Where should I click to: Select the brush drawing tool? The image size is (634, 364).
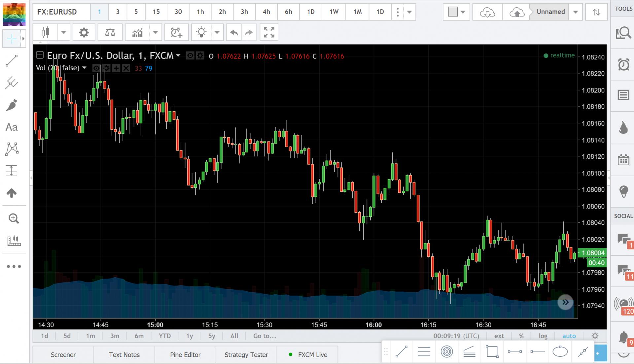[12, 105]
